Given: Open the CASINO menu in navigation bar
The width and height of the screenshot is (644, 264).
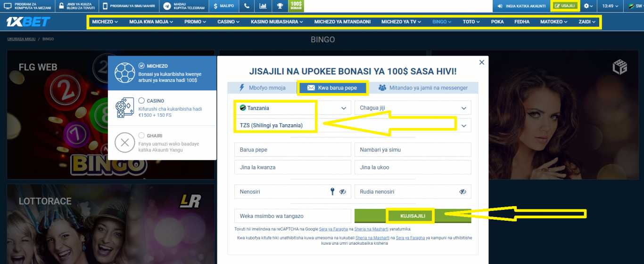Looking at the screenshot, I should pyautogui.click(x=228, y=22).
